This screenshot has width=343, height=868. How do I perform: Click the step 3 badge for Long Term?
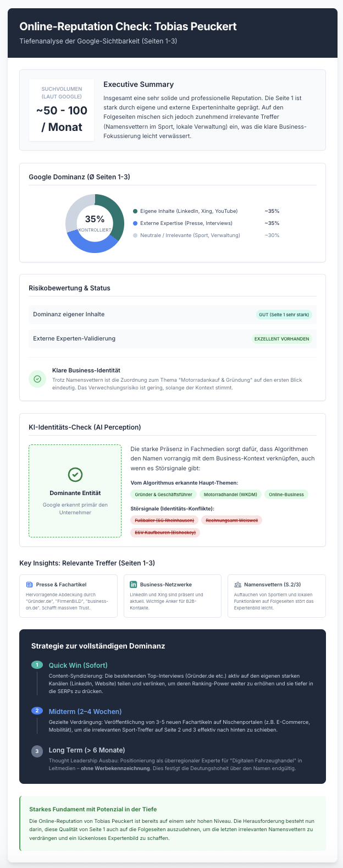click(x=37, y=751)
